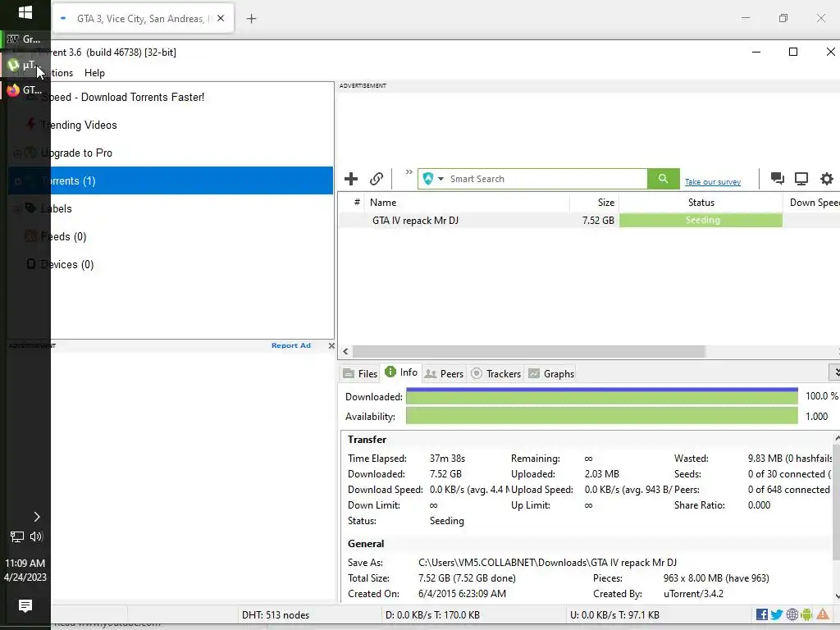The width and height of the screenshot is (840, 630).
Task: Click the green Seeding status bar in torrent row
Action: click(x=701, y=220)
